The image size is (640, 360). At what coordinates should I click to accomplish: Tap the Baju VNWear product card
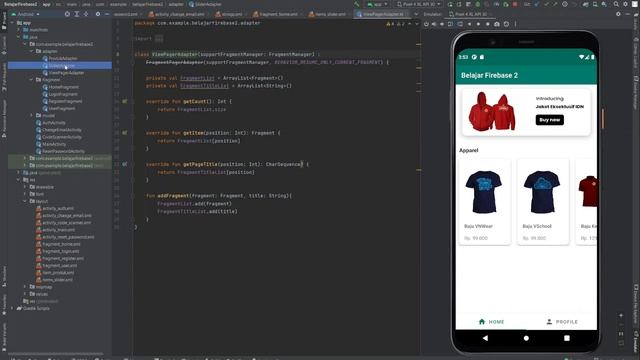(x=485, y=202)
